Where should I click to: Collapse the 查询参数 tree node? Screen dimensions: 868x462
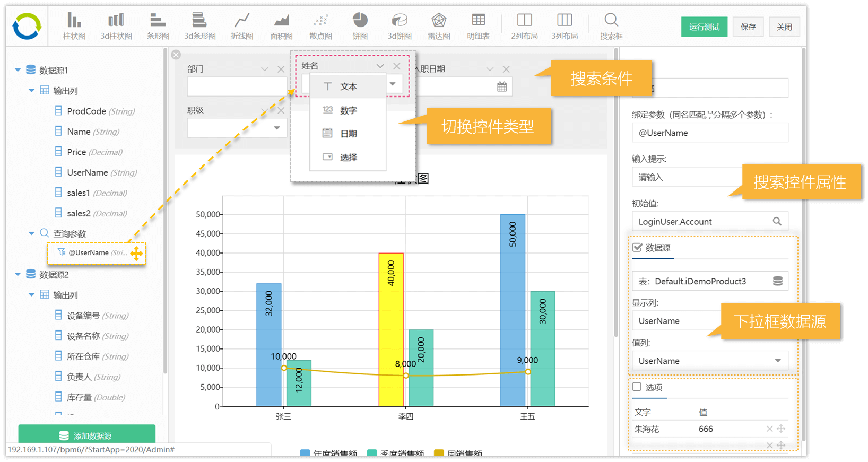pyautogui.click(x=31, y=233)
